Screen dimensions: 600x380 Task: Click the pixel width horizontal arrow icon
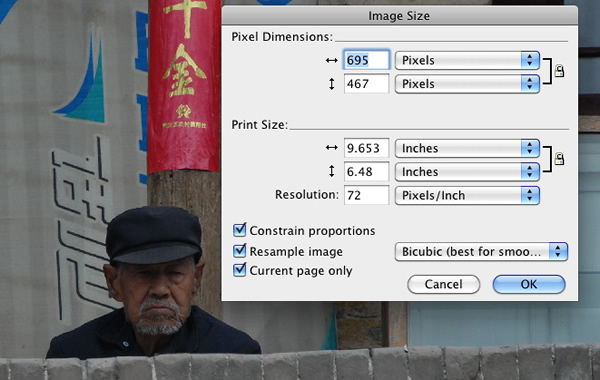[x=331, y=60]
